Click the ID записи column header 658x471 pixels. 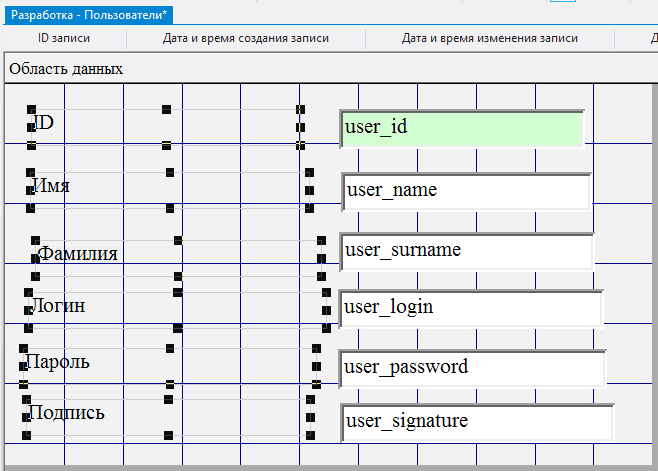point(63,39)
